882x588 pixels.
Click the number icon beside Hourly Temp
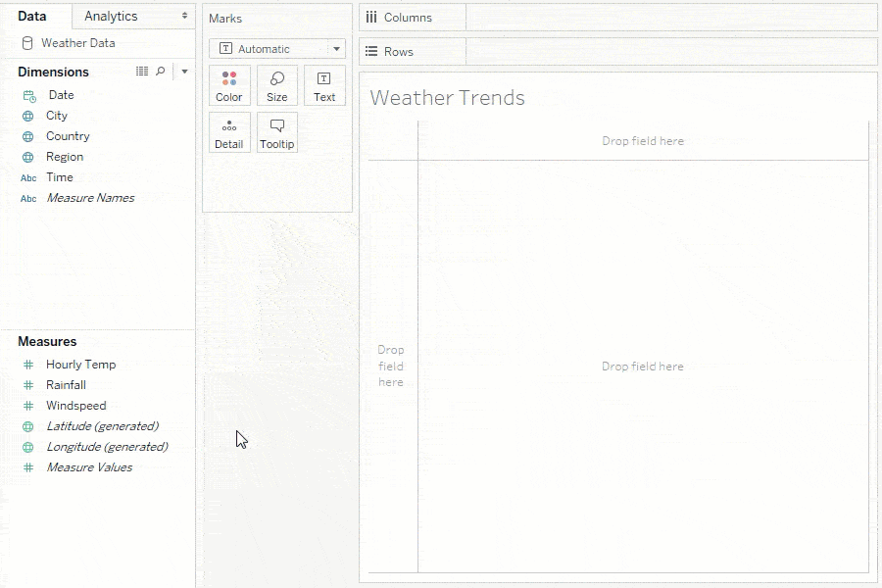pyautogui.click(x=30, y=364)
